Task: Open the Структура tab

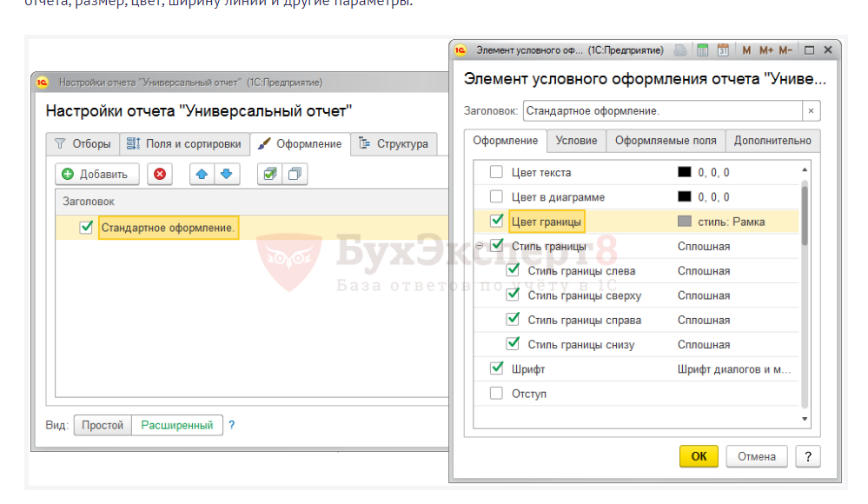Action: click(x=394, y=144)
